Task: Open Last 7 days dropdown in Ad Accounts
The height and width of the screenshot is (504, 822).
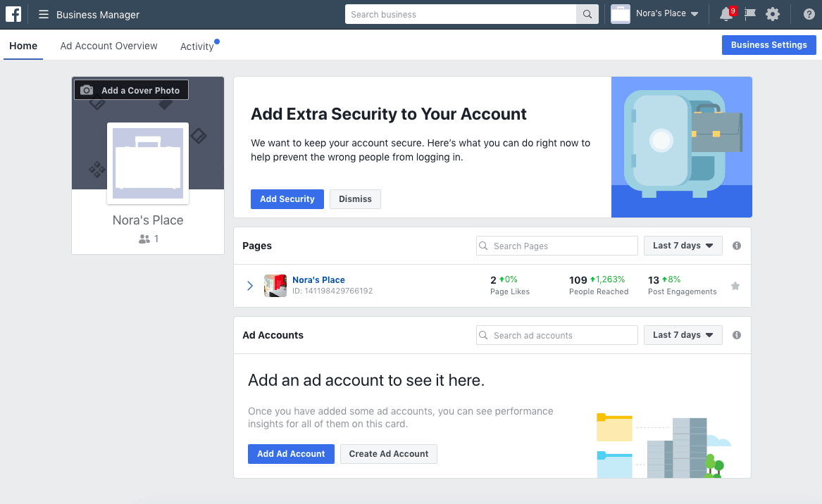Action: (x=683, y=335)
